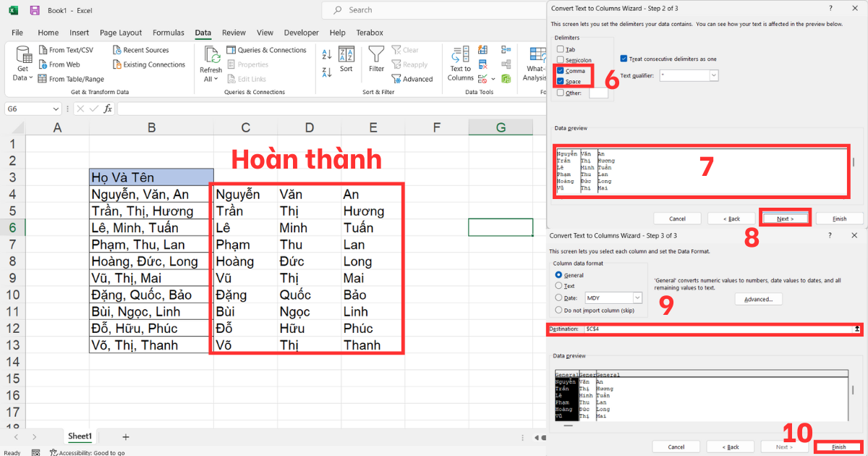Click Help question mark in Step 2 wizard
The width and height of the screenshot is (868, 456).
click(x=830, y=8)
